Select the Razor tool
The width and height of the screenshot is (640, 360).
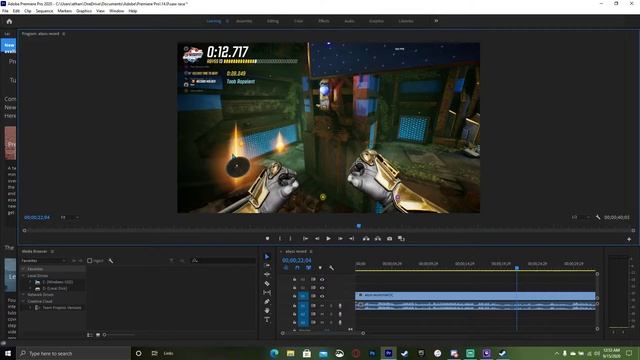click(267, 284)
